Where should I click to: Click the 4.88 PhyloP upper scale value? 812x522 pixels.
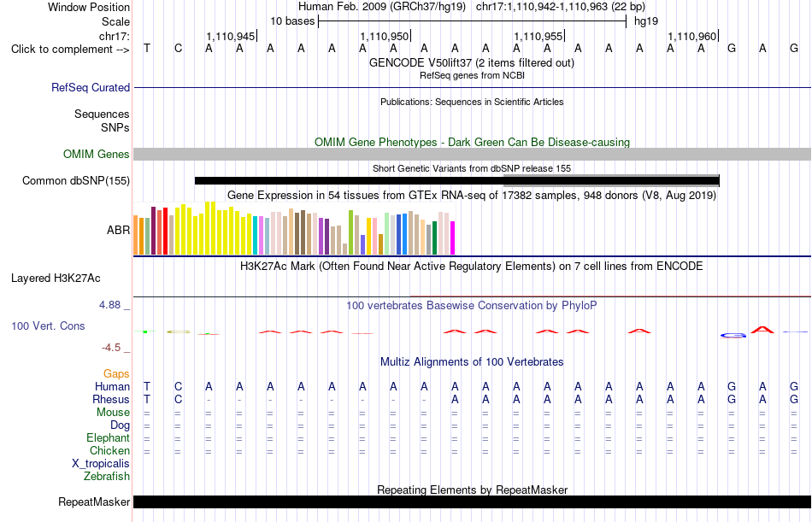(109, 305)
